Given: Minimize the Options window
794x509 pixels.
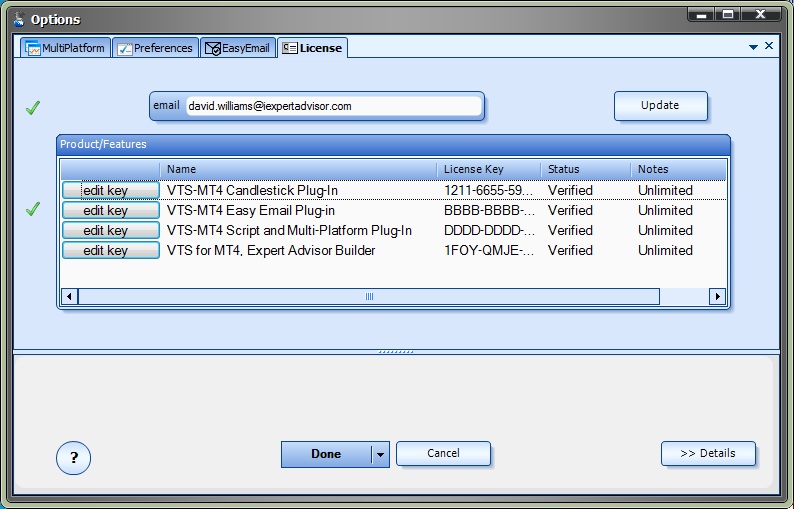Looking at the screenshot, I should point(701,15).
